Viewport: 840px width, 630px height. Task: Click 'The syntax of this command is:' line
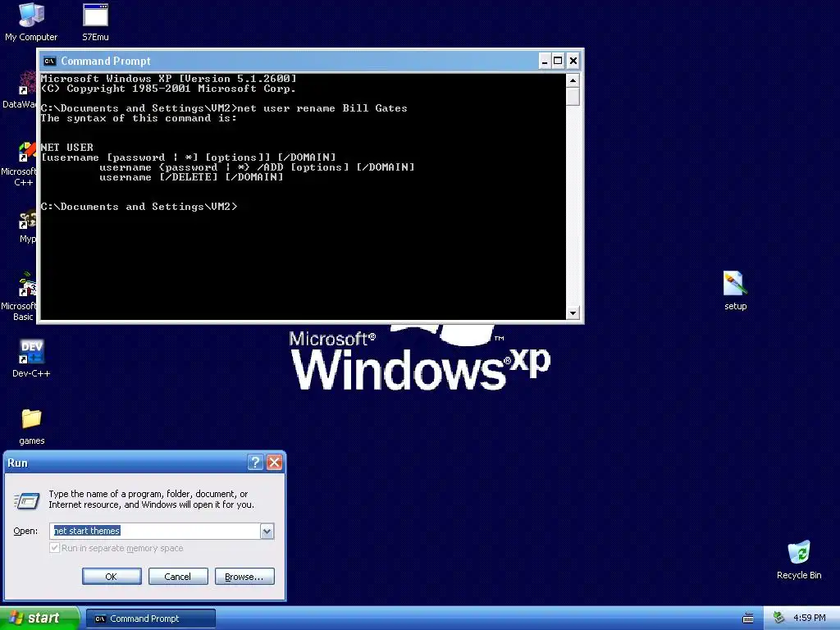139,118
